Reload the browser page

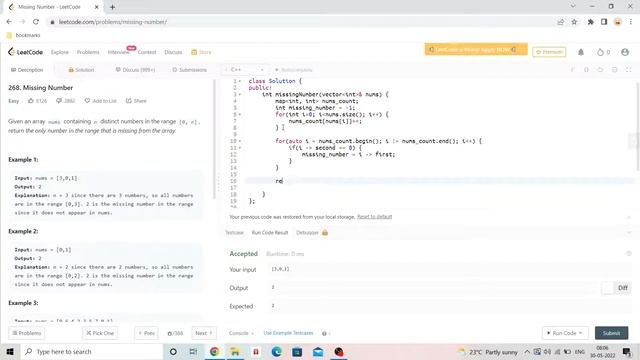[36, 22]
